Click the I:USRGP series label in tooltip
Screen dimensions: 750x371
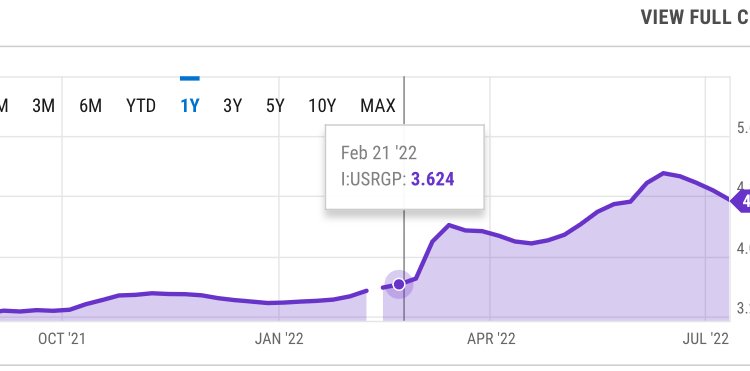click(374, 179)
